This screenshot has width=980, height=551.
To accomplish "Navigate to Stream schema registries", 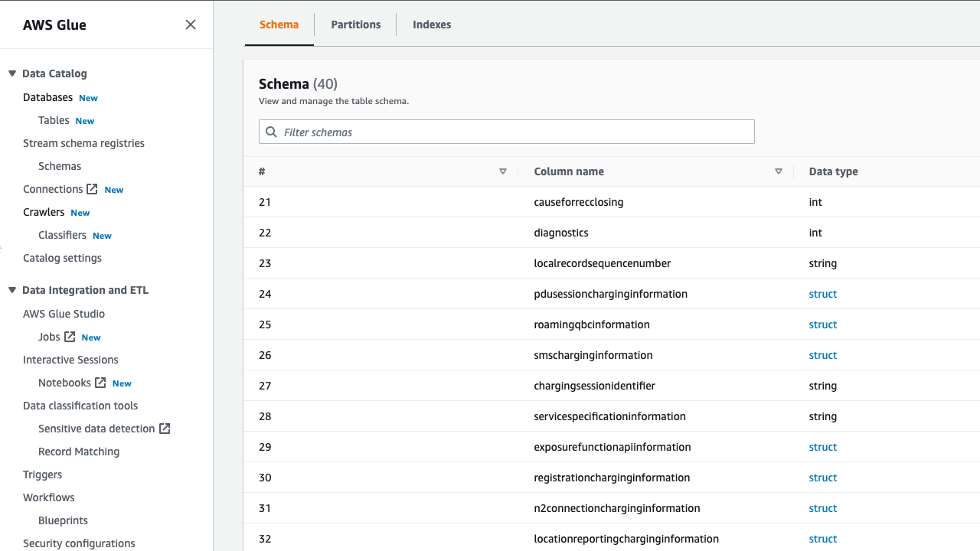I will coord(83,143).
